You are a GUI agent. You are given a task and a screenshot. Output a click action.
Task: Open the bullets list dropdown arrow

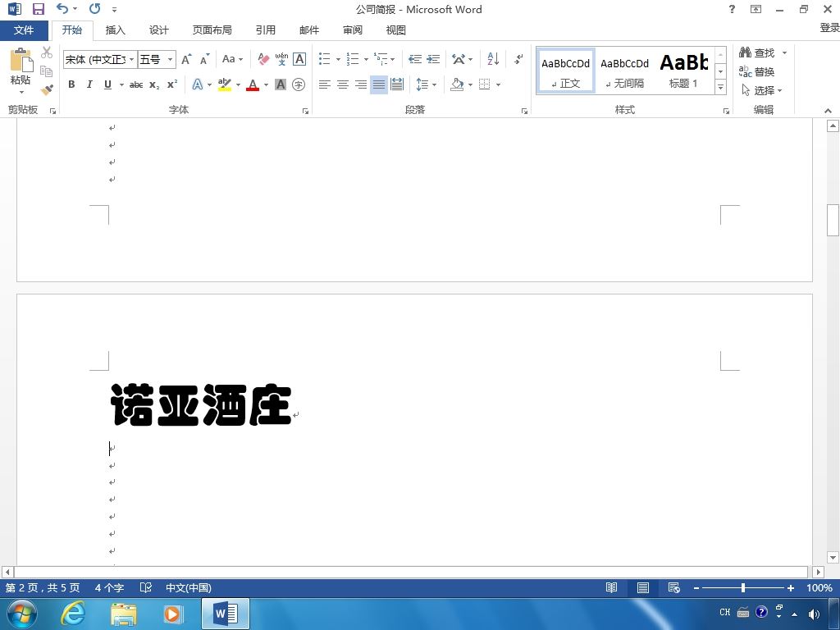(x=338, y=59)
